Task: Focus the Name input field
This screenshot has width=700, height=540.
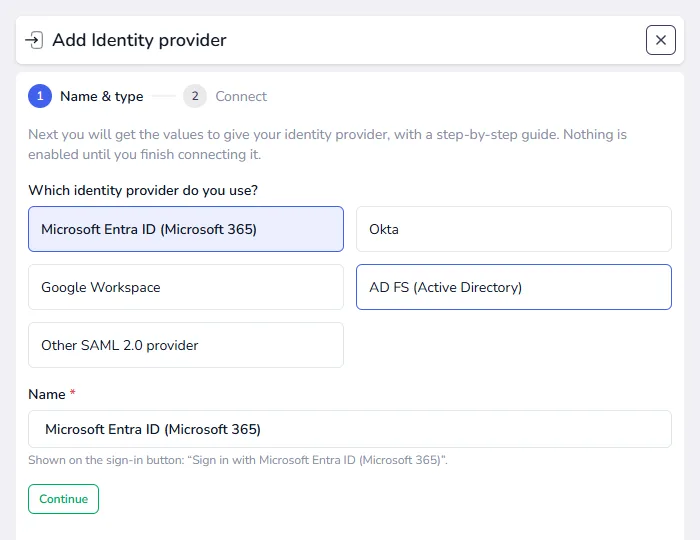Action: [x=350, y=429]
